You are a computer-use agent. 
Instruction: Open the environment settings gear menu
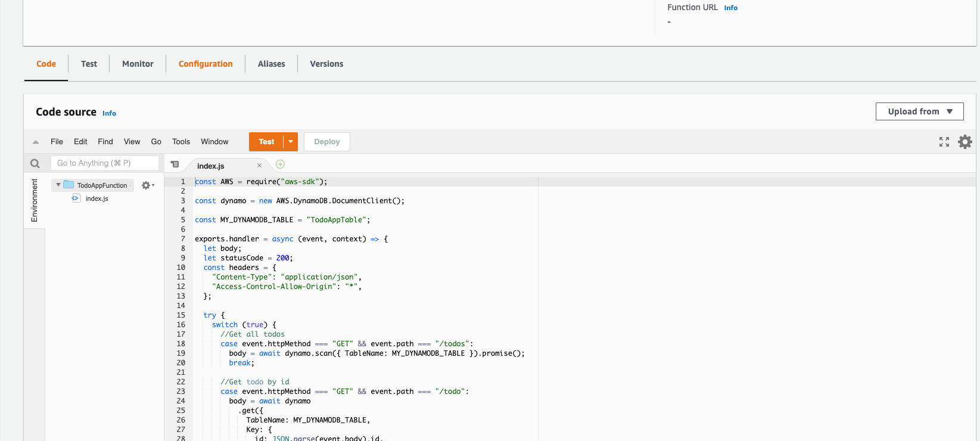pyautogui.click(x=148, y=185)
